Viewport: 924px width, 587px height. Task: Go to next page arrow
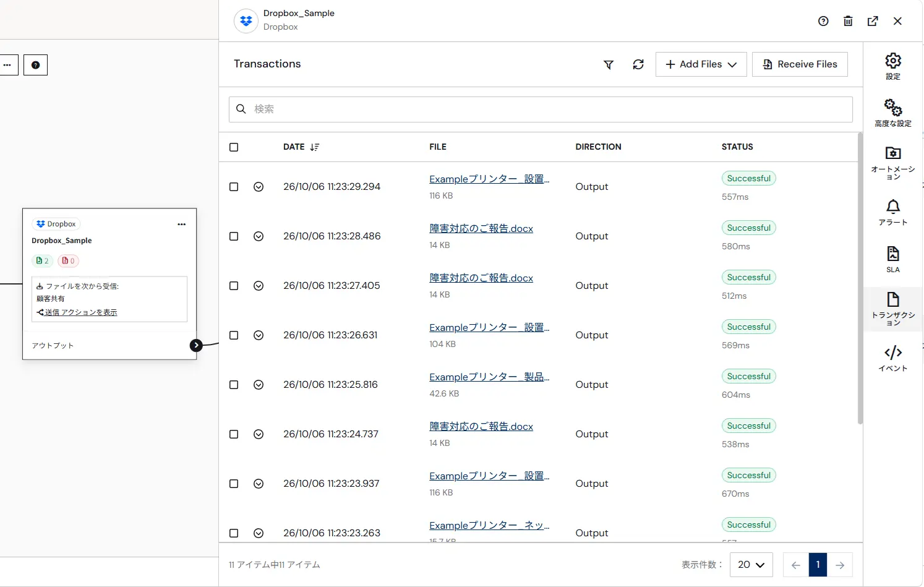pyautogui.click(x=840, y=565)
